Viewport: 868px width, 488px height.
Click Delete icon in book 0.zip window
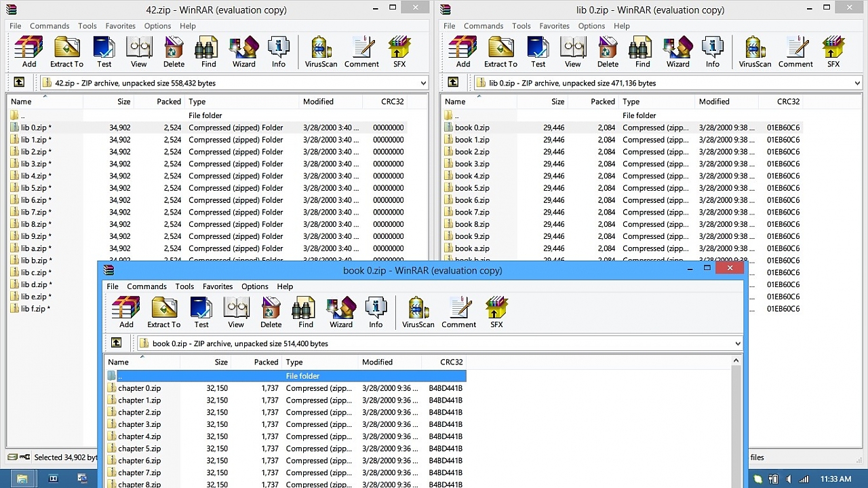tap(271, 312)
